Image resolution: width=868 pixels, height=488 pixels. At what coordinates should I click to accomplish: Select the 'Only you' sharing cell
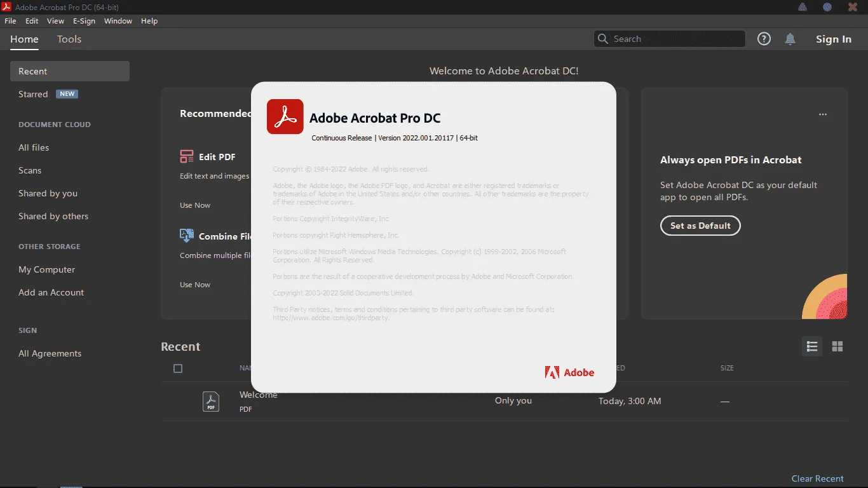513,401
